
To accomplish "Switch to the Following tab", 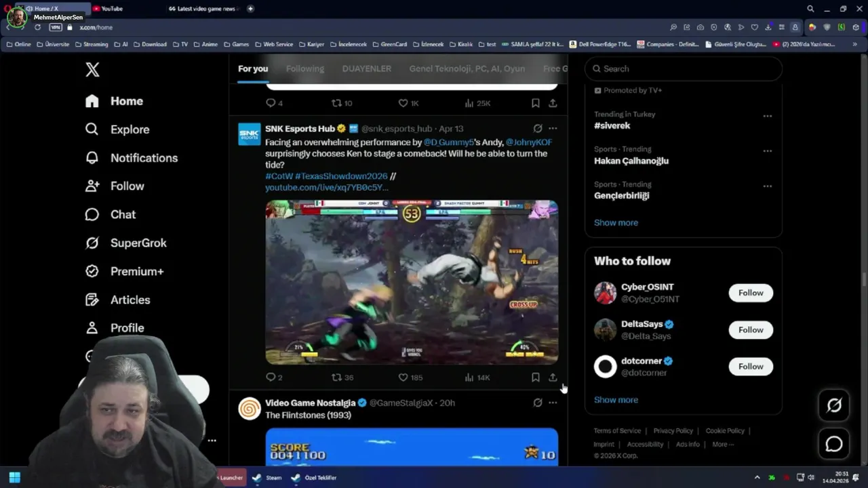I will (x=305, y=68).
